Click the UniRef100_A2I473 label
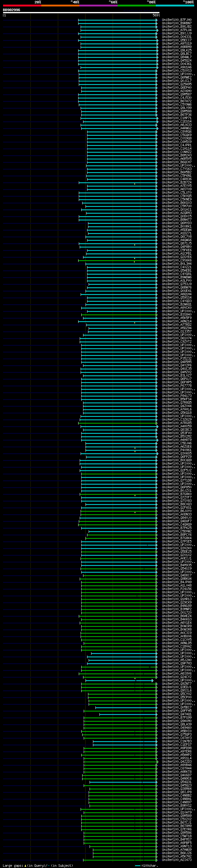This screenshot has width=197, height=868. [176, 860]
